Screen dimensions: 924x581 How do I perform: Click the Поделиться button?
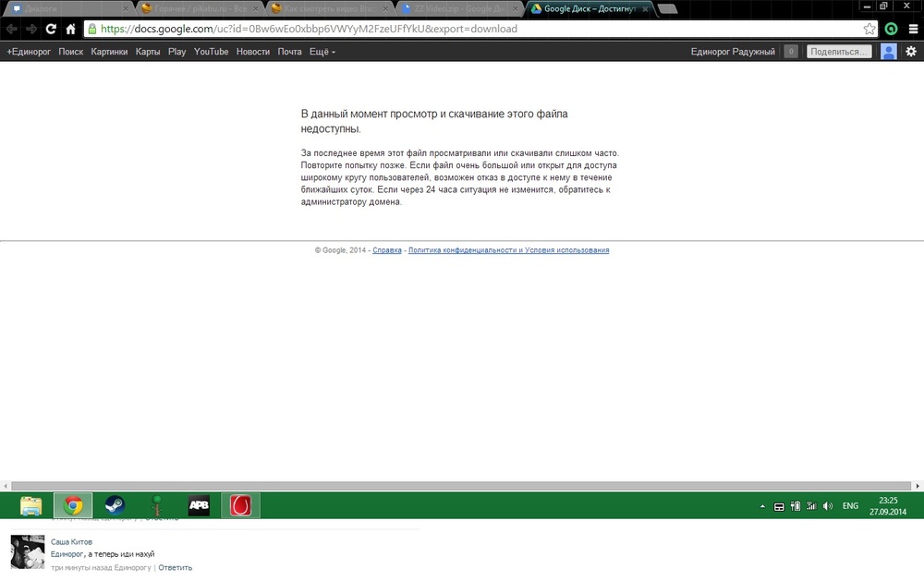pyautogui.click(x=839, y=52)
